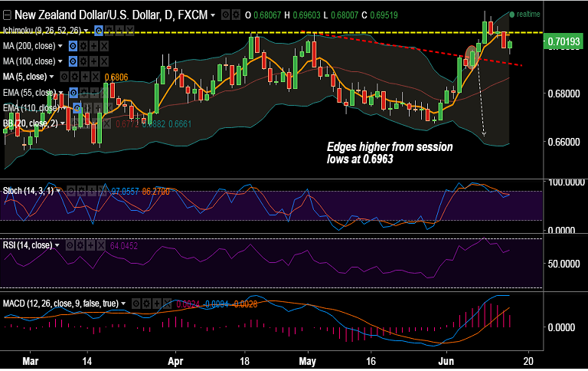Screen dimensions: 588x371
Task: Expand the symbol title dropdown arrow after FXCM
Action: tap(213, 15)
